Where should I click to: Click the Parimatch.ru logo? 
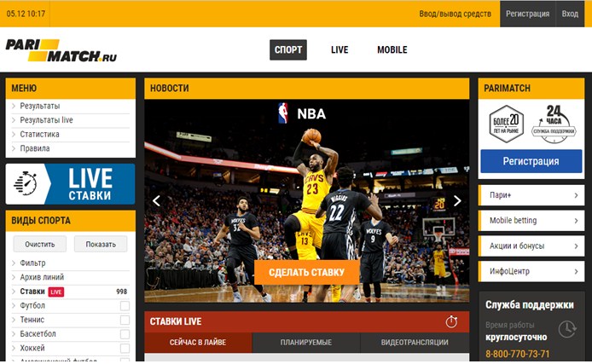pyautogui.click(x=61, y=50)
